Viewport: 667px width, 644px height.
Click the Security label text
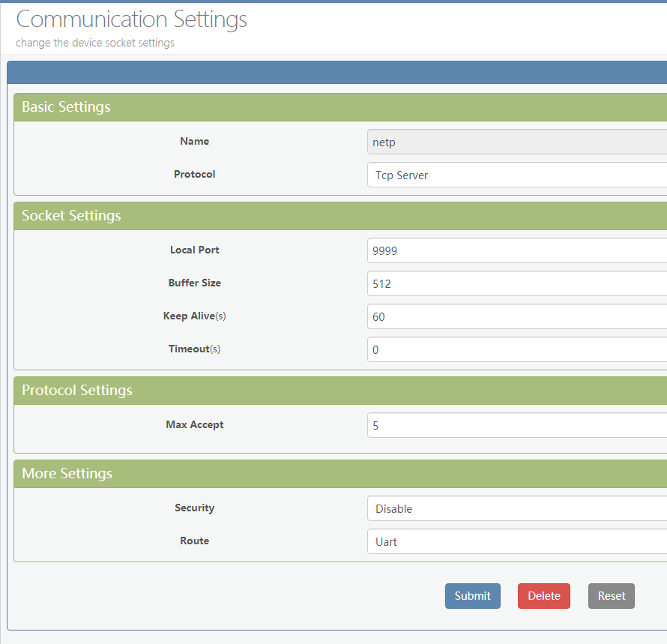click(x=194, y=508)
